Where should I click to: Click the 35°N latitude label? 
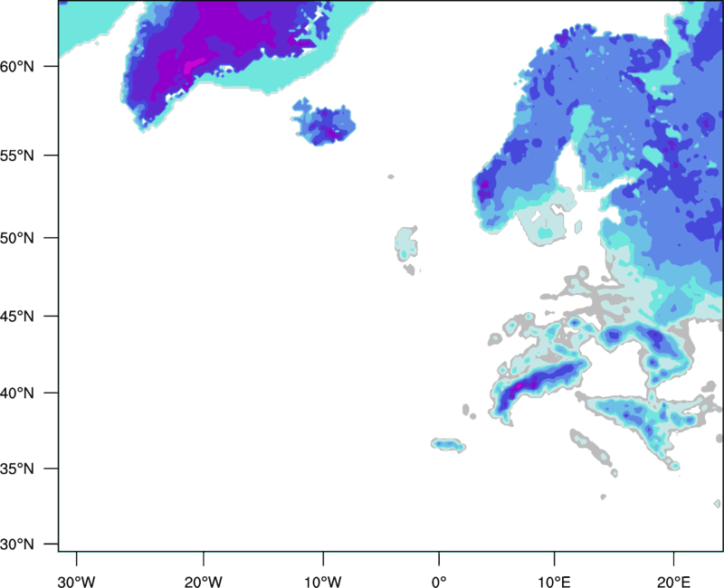click(17, 469)
